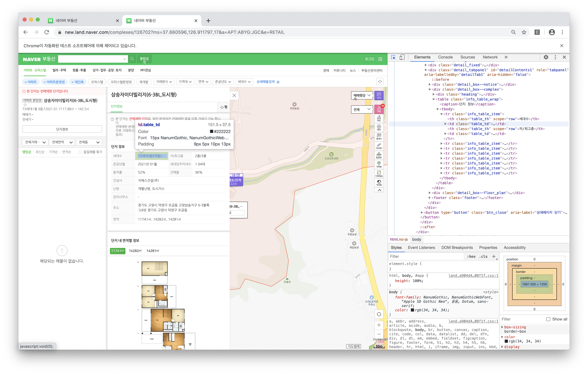Open land.a904d4 CSS source link for html, body, #app
The image size is (588, 374).
473,275
